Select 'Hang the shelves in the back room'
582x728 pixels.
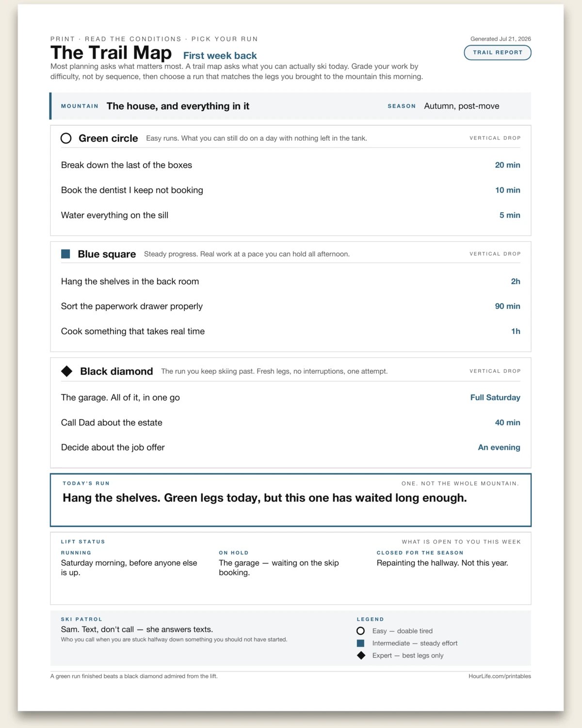coord(291,281)
